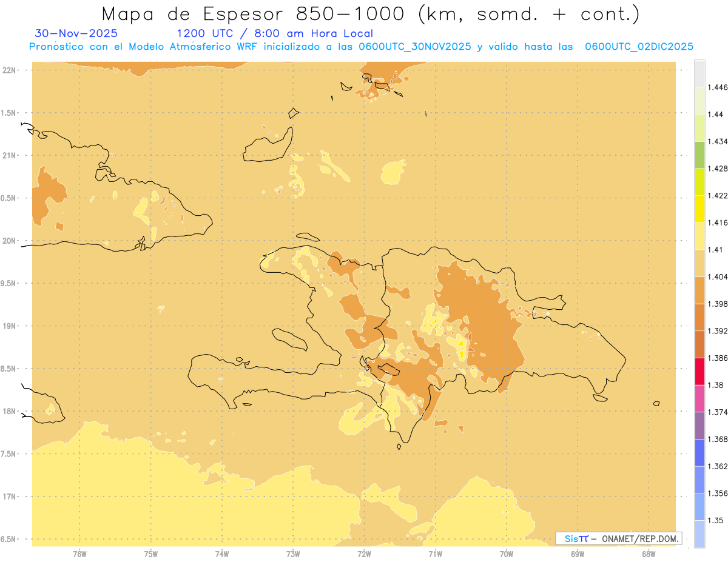The image size is (728, 562).
Task: Click the 71W longitude axis label
Action: 435,554
